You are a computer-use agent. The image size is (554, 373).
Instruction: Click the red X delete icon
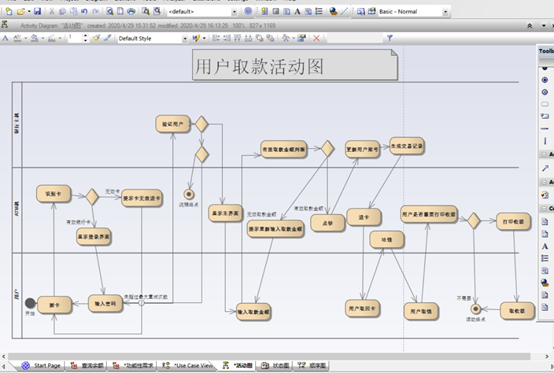click(x=316, y=38)
